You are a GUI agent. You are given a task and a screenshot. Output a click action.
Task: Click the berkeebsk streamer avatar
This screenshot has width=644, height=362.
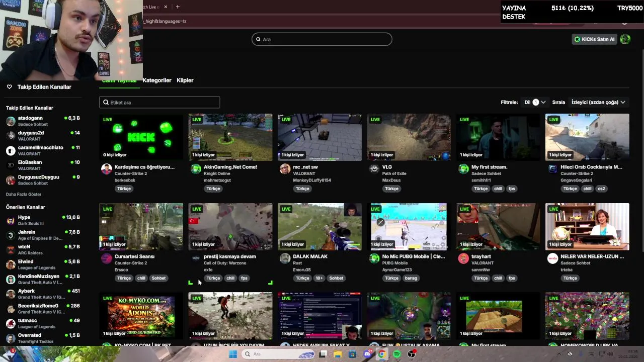[107, 169]
